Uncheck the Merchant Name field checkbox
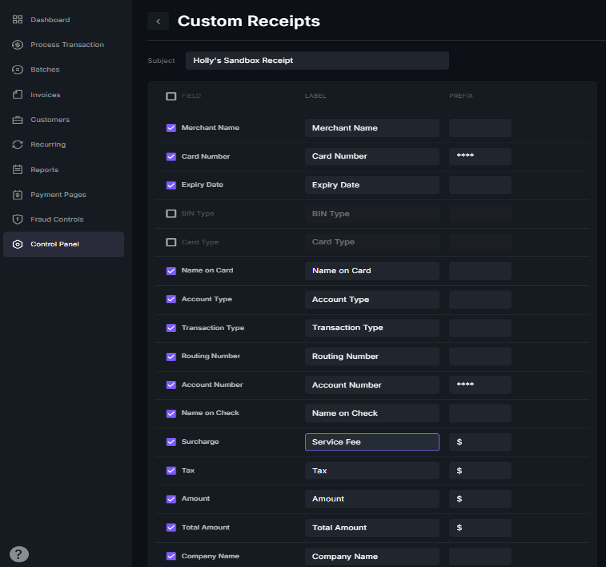 pyautogui.click(x=171, y=128)
